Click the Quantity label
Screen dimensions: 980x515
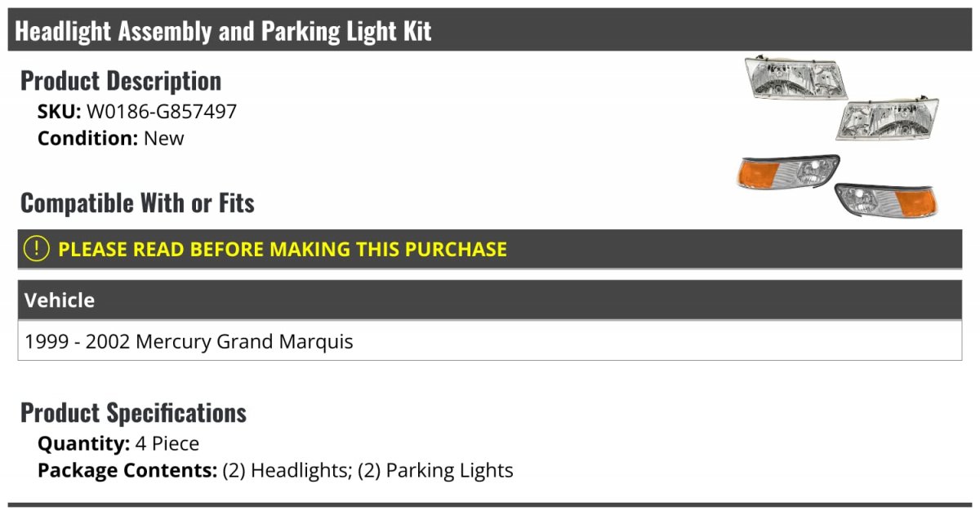pyautogui.click(x=83, y=444)
